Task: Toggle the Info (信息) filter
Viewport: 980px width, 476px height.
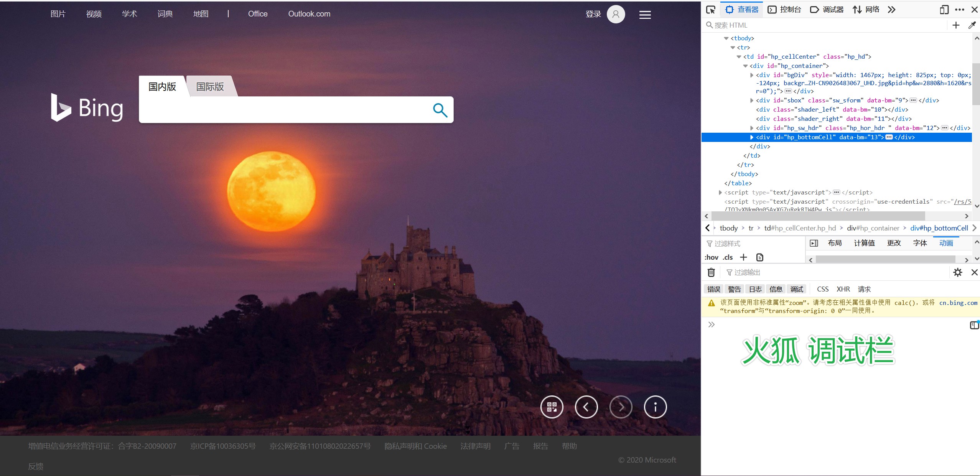Action: click(776, 289)
